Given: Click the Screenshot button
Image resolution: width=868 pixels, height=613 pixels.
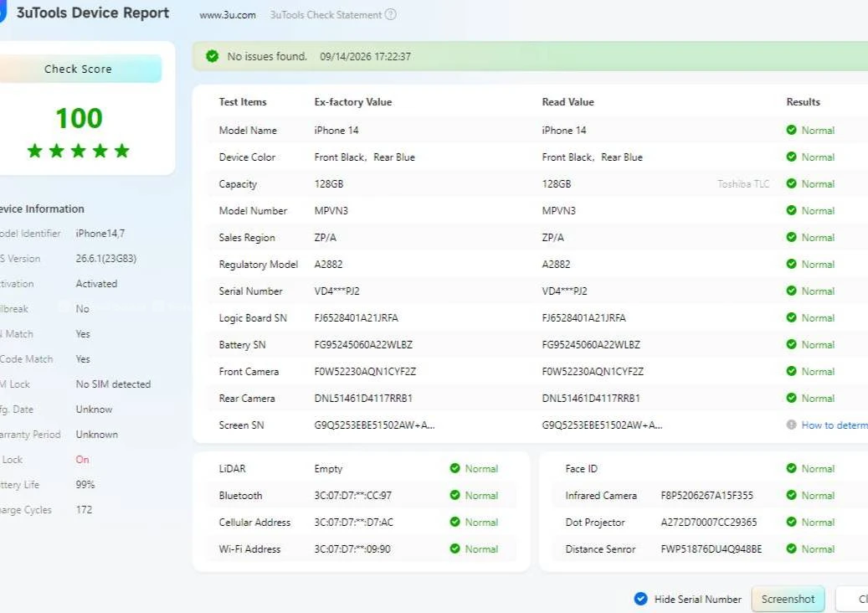Looking at the screenshot, I should pos(788,599).
